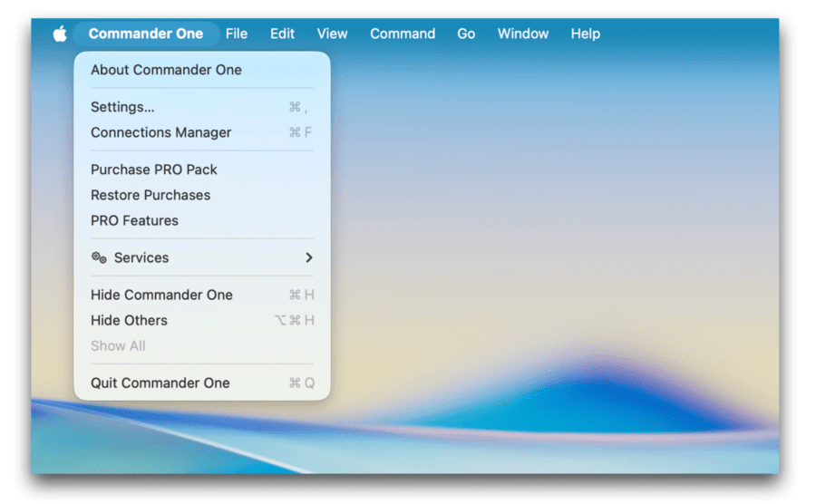Open the Window menu
Viewport: 816px width, 504px height.
click(522, 34)
